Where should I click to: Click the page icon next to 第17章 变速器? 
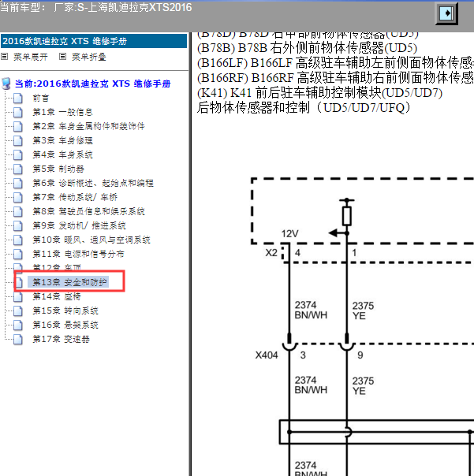pyautogui.click(x=18, y=340)
